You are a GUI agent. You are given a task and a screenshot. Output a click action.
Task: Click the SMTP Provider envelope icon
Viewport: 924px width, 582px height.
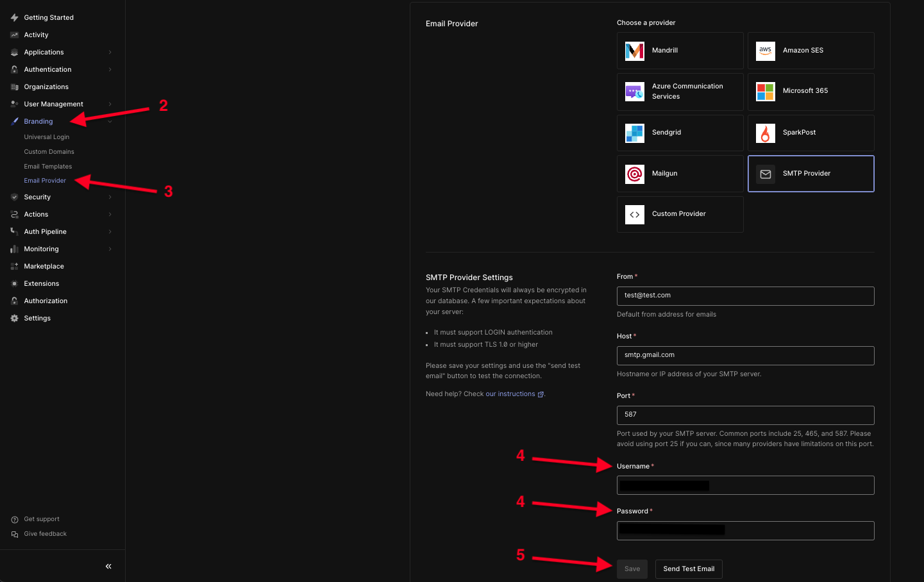pyautogui.click(x=766, y=174)
